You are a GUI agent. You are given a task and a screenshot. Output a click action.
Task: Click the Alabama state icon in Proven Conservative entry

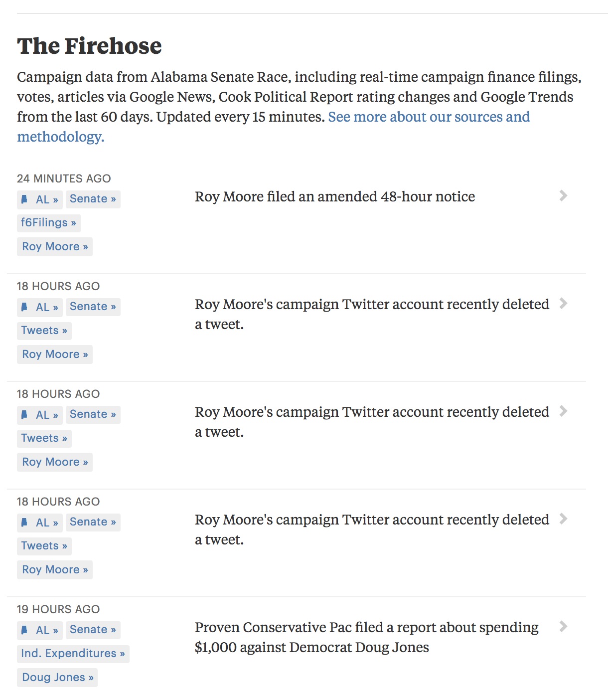(24, 630)
